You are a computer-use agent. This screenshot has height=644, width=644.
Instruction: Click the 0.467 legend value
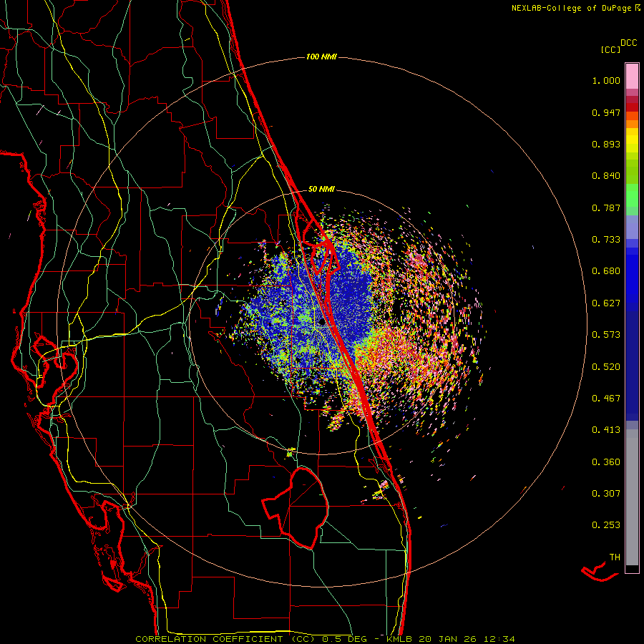click(606, 399)
